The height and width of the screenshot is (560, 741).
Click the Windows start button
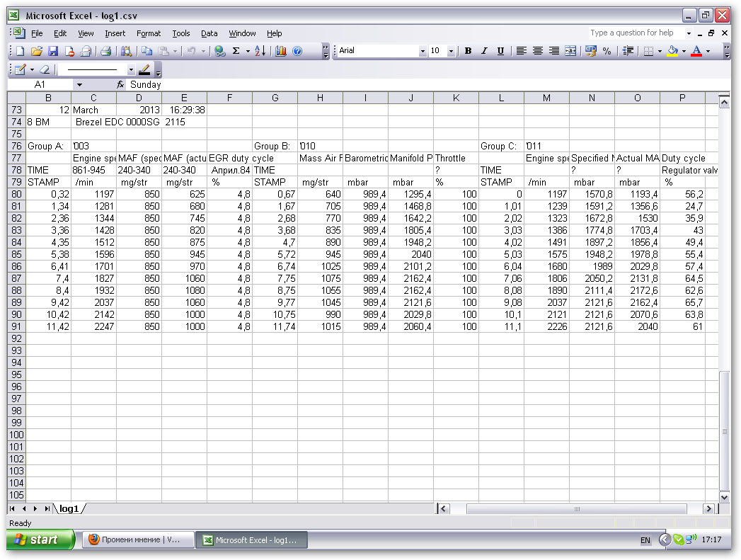coord(41,540)
